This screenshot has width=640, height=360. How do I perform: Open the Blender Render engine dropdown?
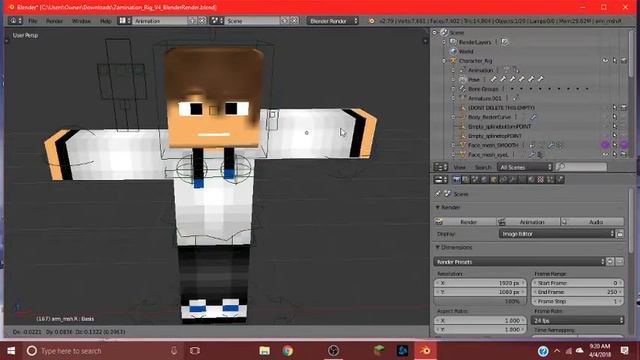pyautogui.click(x=333, y=21)
